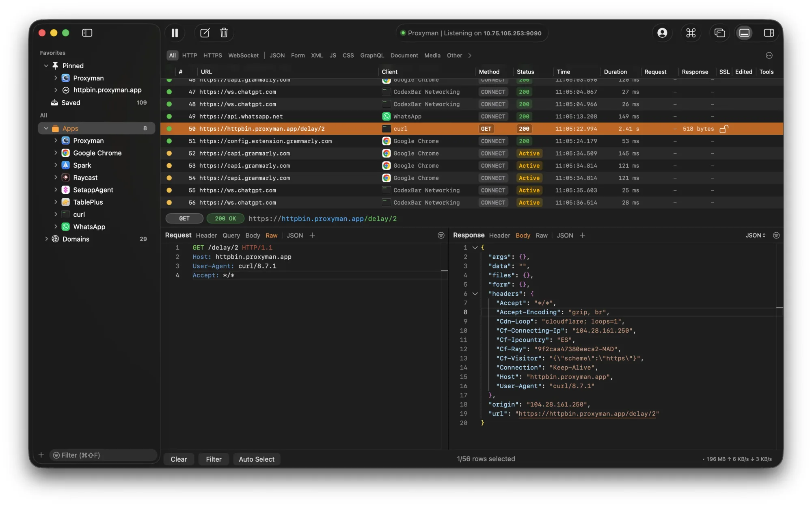This screenshot has width=812, height=506.
Task: Switch Request view to Header tab
Action: tap(206, 236)
